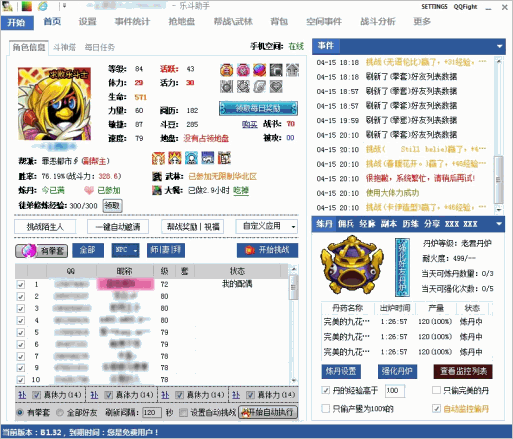Click the purple orb badge icon
This screenshot has height=439, width=513.
click(259, 70)
